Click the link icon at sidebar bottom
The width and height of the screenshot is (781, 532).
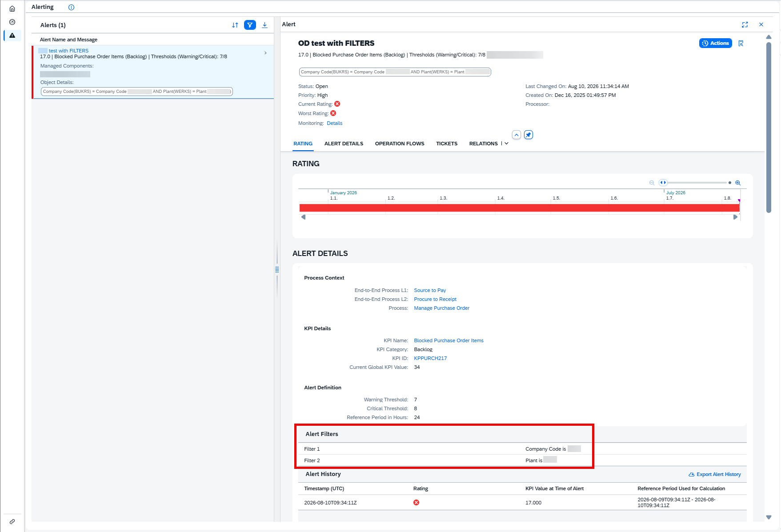tap(12, 521)
